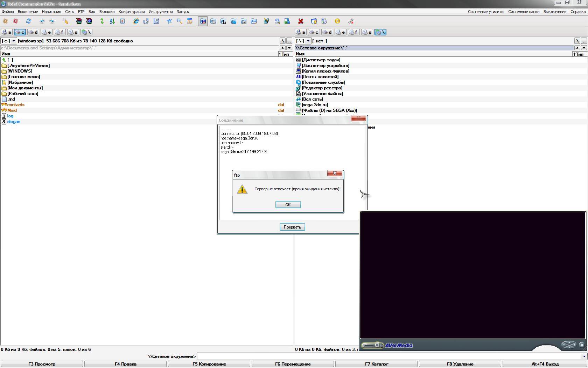Click F3 Просмотр button
The height and width of the screenshot is (368, 588).
(x=42, y=364)
